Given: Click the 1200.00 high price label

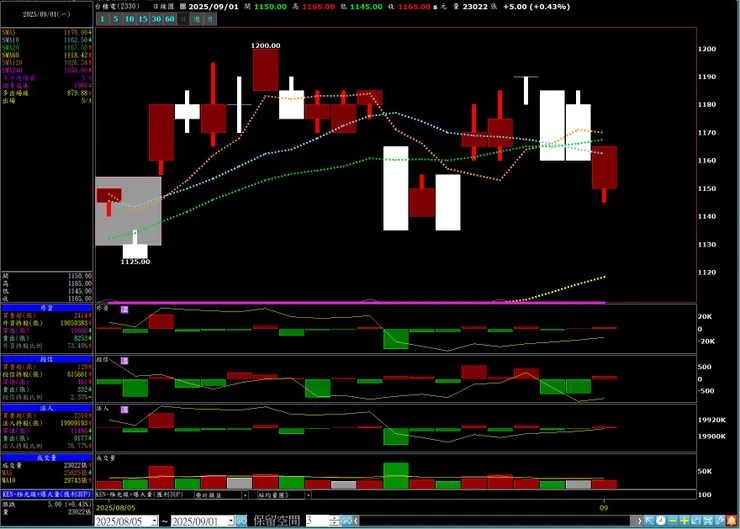Looking at the screenshot, I should (265, 45).
